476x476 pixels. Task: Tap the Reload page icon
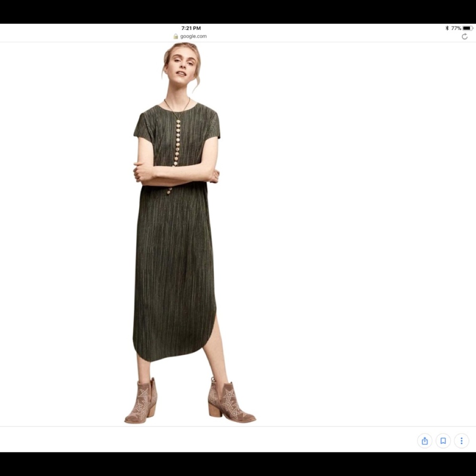point(464,35)
